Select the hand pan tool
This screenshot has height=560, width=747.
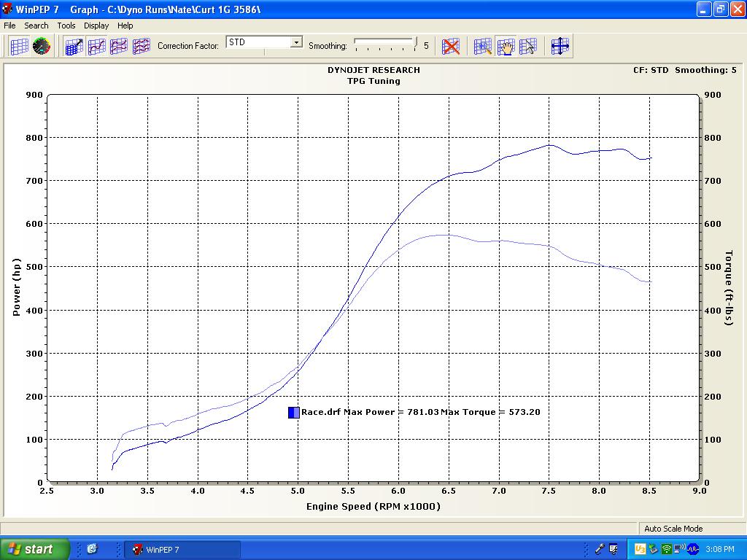pos(505,46)
